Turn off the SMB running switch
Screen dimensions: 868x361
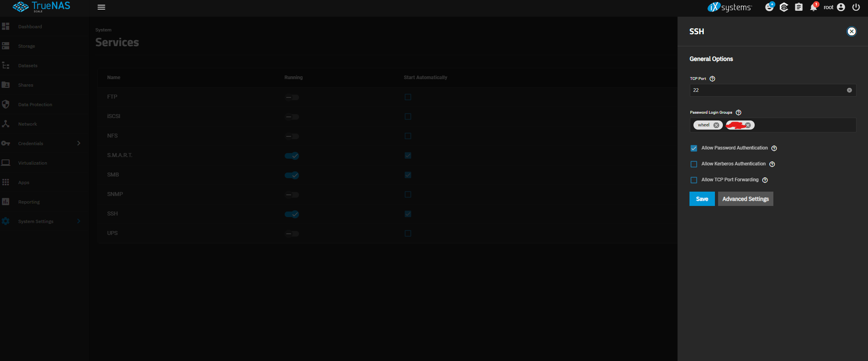(292, 175)
